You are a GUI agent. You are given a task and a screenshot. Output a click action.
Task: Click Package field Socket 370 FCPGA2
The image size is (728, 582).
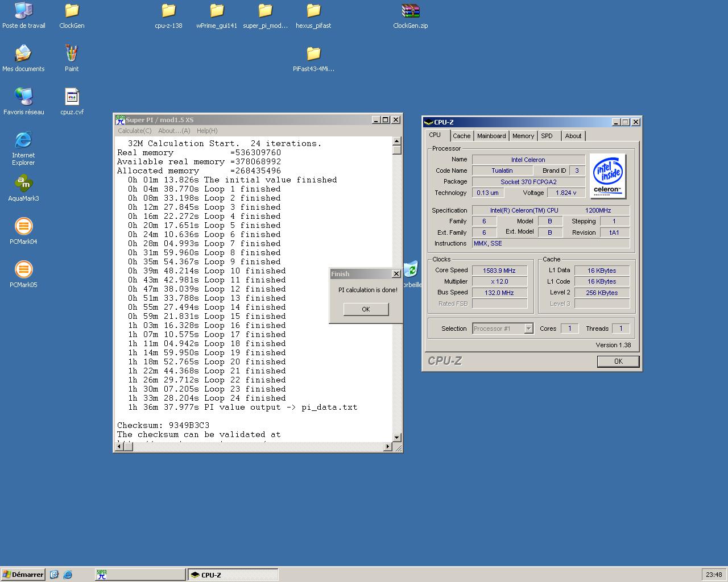[528, 182]
